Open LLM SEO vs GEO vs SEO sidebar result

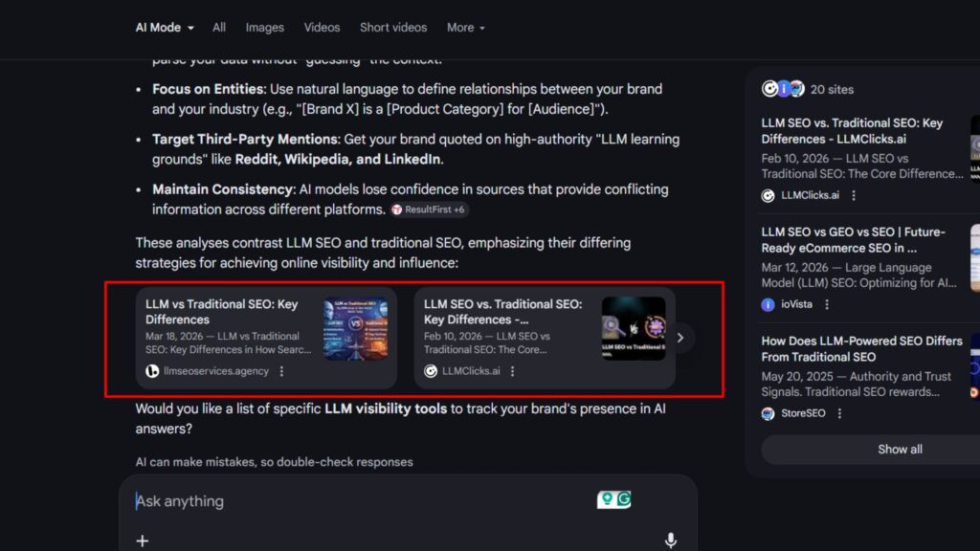[x=853, y=239]
